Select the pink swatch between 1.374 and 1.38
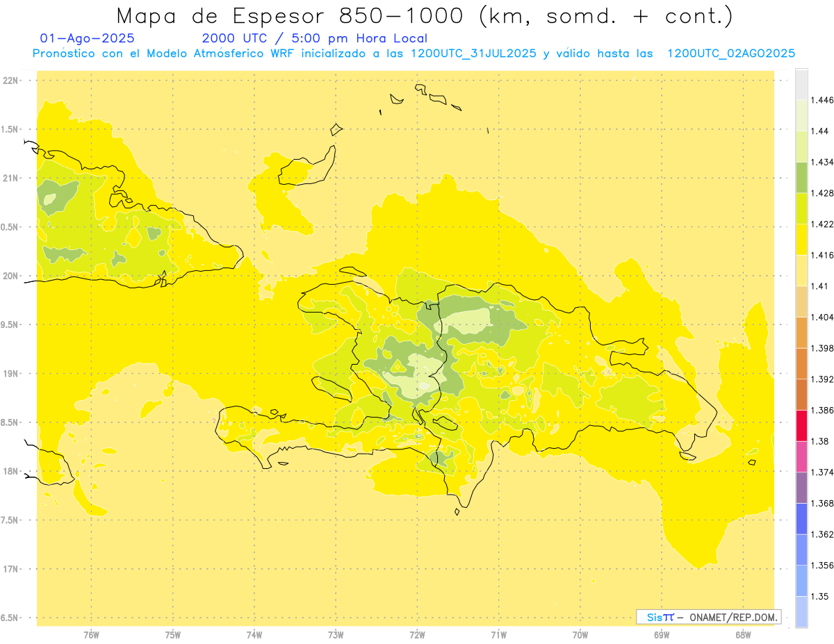The width and height of the screenshot is (834, 644). (801, 456)
